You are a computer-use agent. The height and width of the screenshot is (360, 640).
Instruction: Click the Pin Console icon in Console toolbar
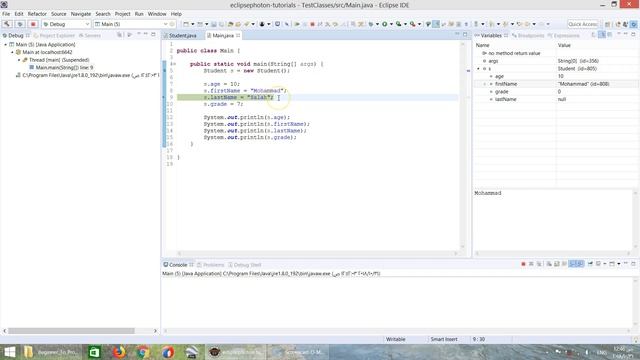[590, 264]
